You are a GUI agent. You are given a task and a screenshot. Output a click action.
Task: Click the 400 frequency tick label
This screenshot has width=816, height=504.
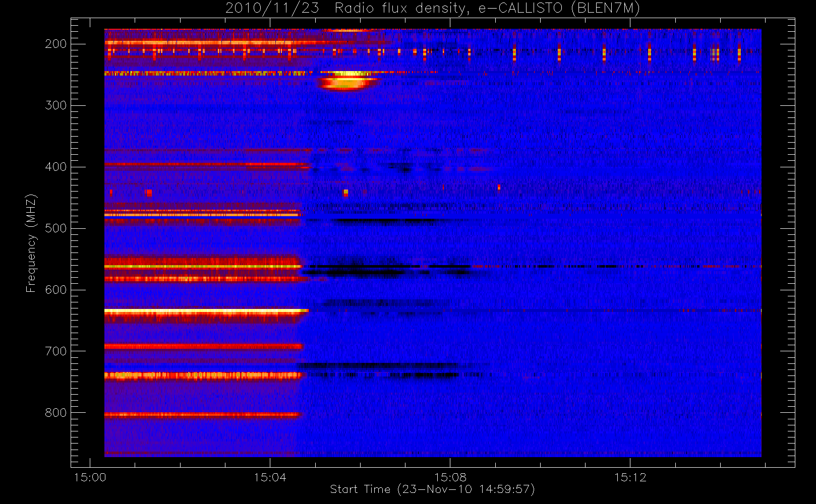(x=55, y=167)
